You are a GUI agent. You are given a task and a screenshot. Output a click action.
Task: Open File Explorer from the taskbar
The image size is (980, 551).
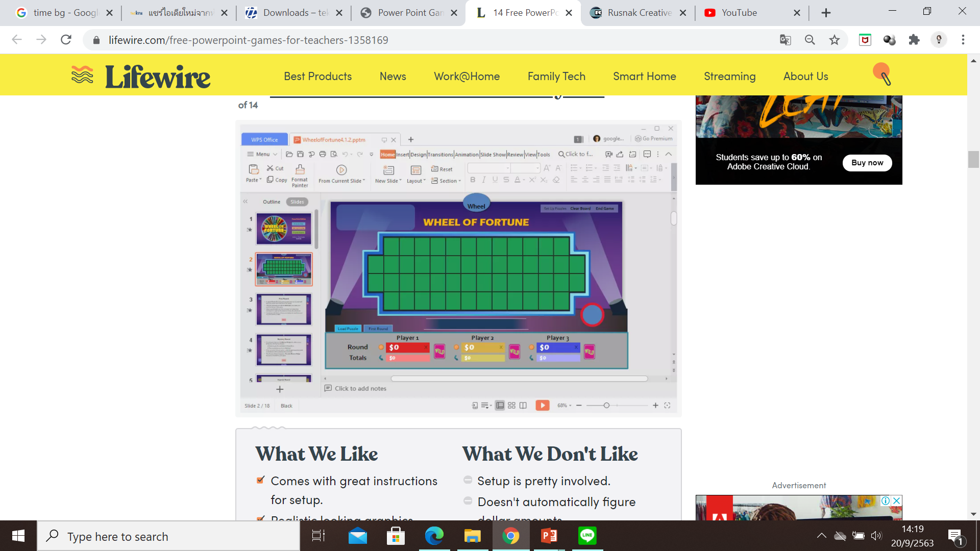[472, 536]
